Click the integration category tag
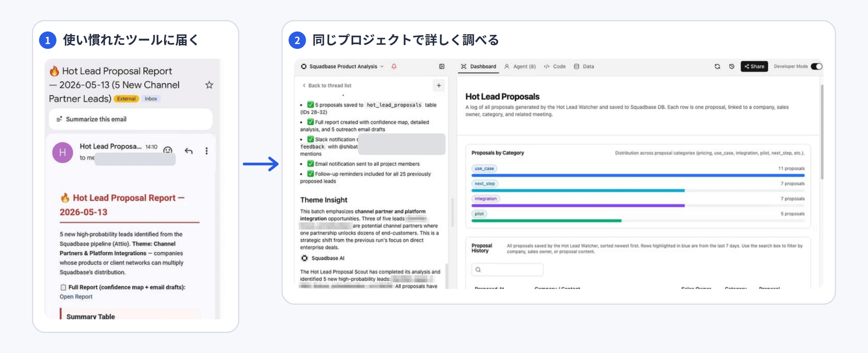This screenshot has height=353, width=868. pos(486,199)
